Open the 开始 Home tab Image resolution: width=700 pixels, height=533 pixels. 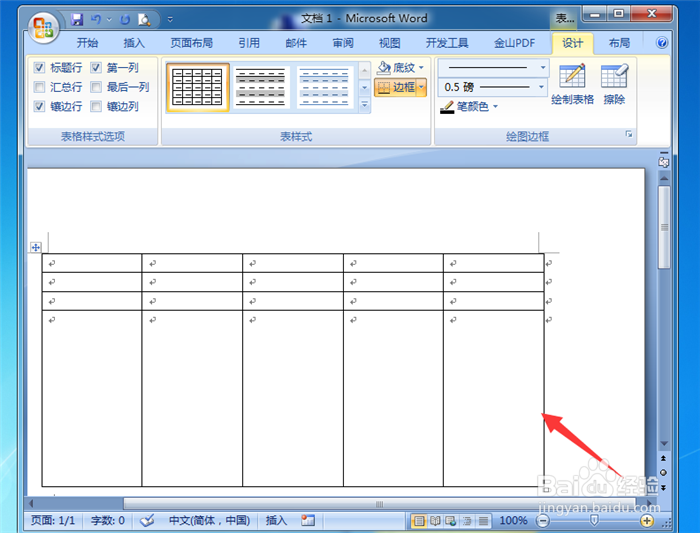[x=87, y=43]
